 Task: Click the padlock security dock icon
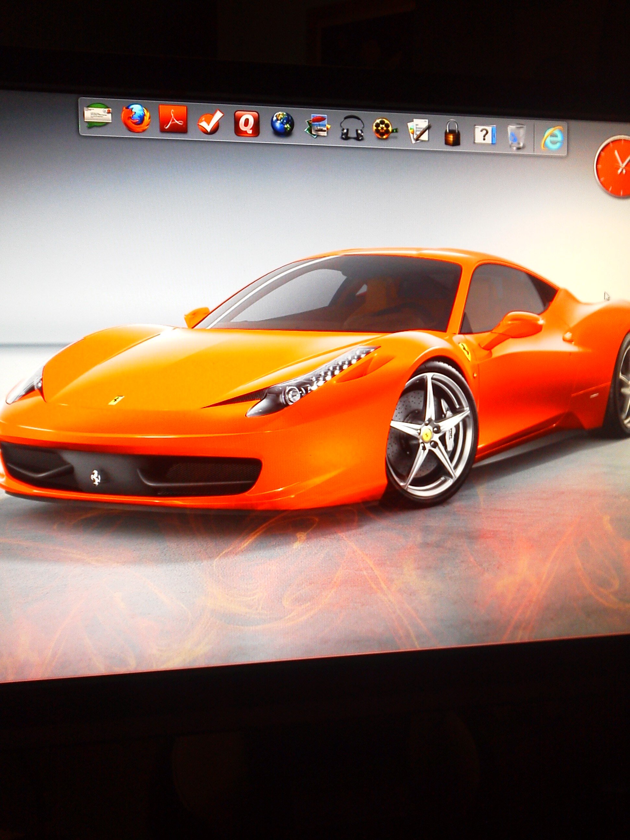pos(452,133)
